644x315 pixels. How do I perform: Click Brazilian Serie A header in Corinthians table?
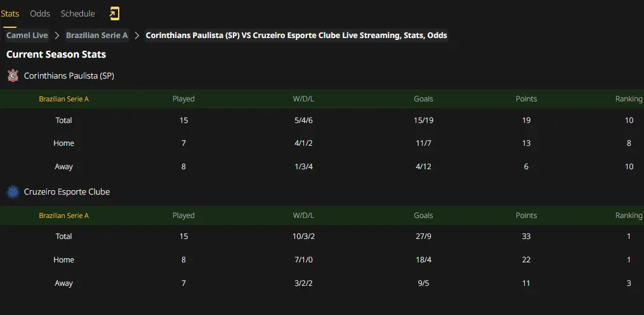63,99
